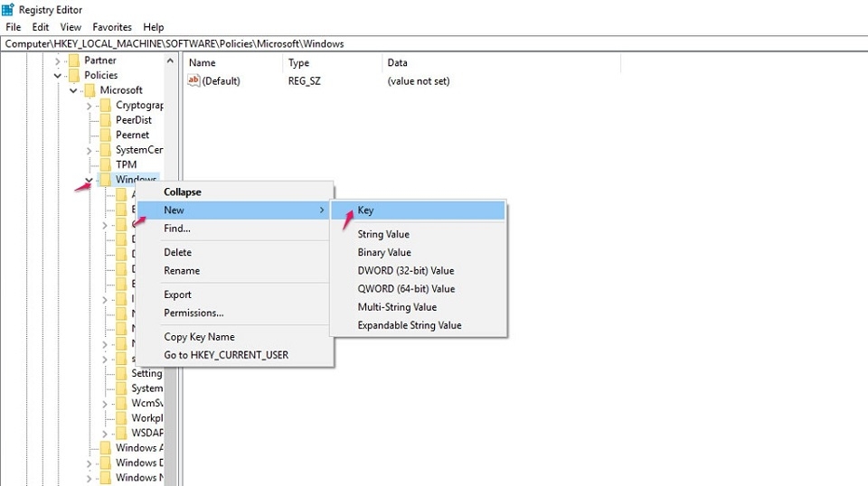Collapse the Windows key chevron

[89, 180]
